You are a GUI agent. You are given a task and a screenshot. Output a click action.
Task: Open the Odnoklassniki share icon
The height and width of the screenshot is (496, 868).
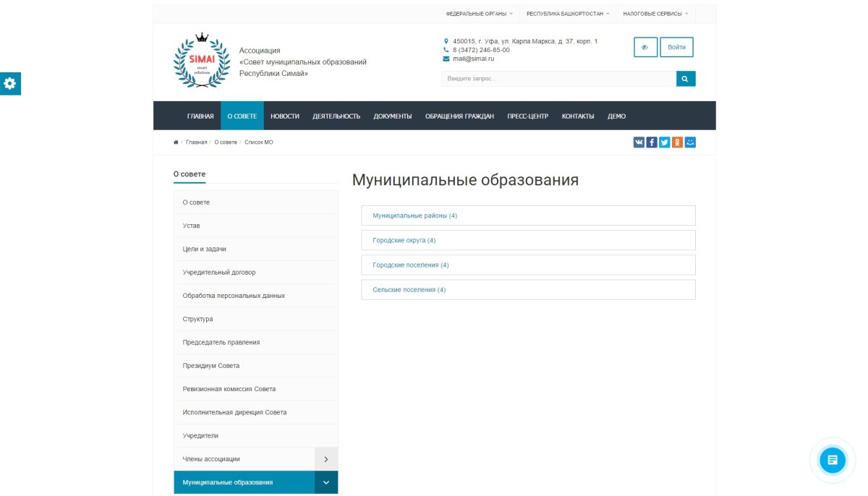pos(677,142)
